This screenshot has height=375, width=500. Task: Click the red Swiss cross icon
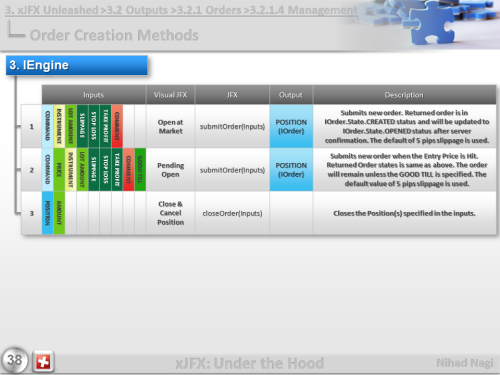(x=43, y=361)
